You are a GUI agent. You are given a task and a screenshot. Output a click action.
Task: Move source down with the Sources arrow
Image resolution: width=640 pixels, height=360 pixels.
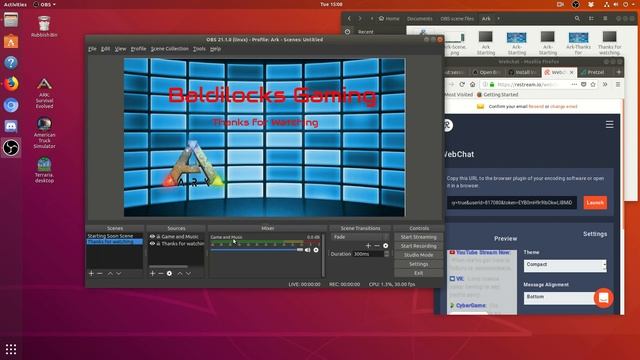coord(189,273)
